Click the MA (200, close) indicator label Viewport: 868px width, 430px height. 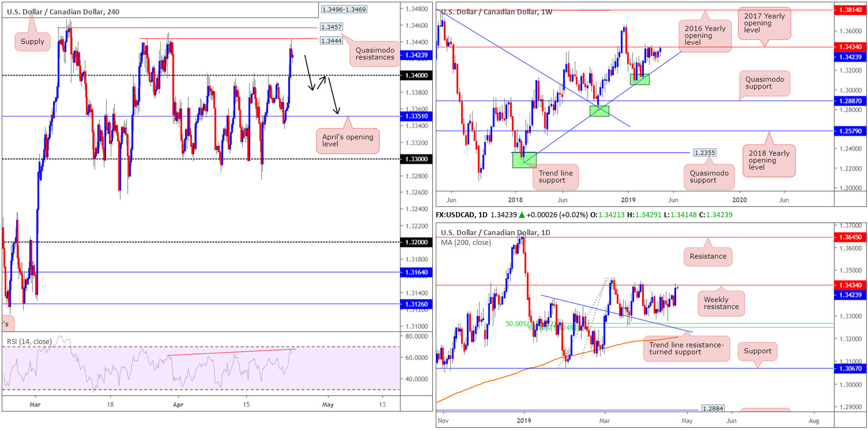[x=467, y=242]
